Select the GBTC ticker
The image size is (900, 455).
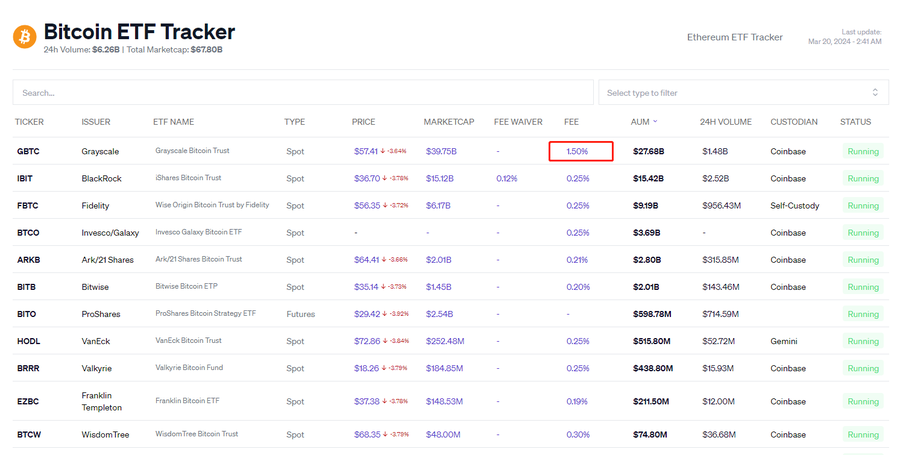pyautogui.click(x=28, y=151)
